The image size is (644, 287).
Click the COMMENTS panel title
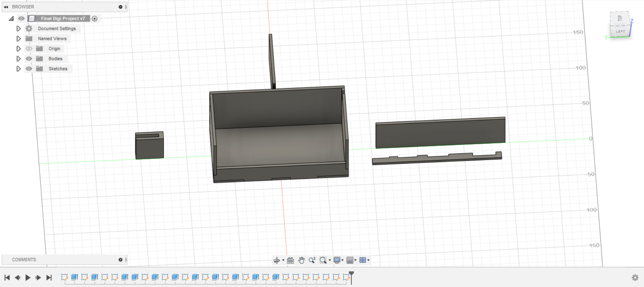coord(24,260)
